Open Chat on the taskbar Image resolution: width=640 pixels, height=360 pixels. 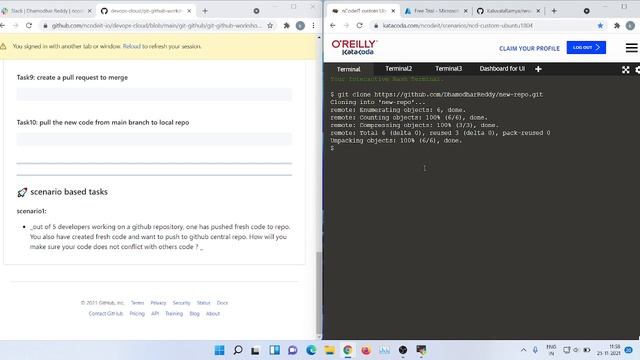click(x=293, y=350)
